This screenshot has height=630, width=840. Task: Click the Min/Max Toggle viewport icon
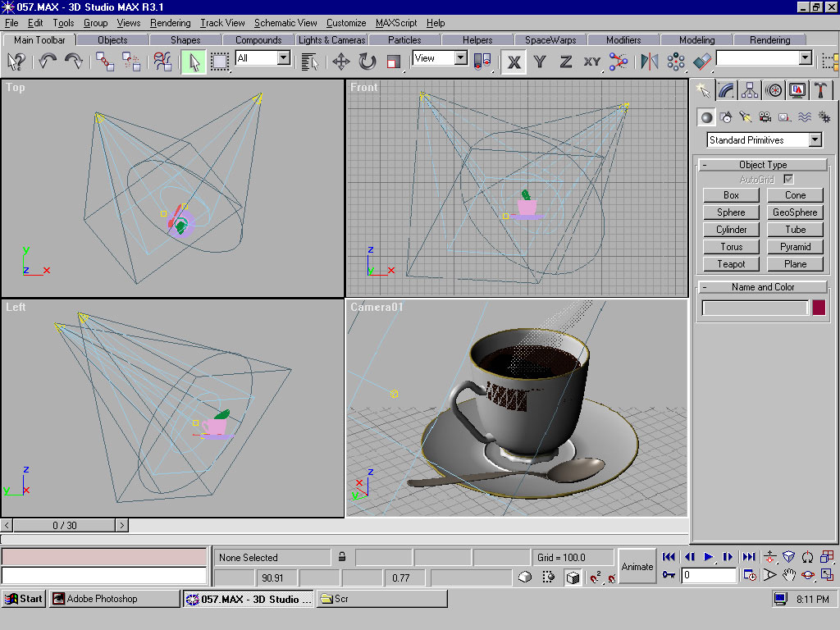pyautogui.click(x=827, y=576)
